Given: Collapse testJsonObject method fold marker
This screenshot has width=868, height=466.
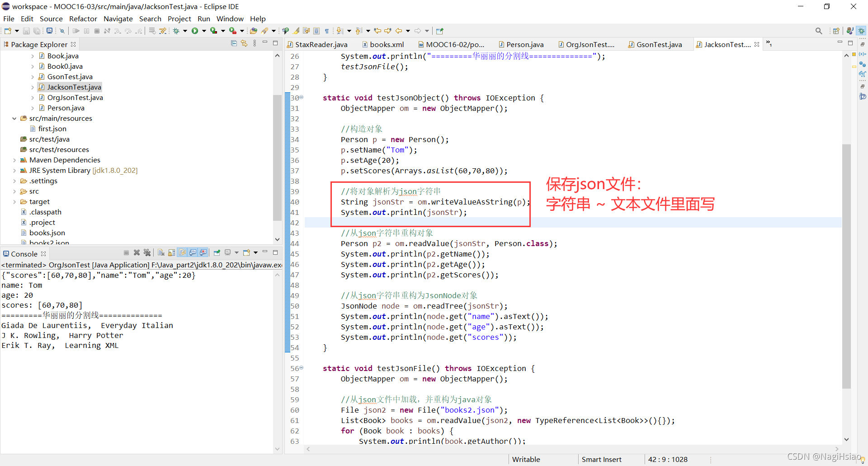Looking at the screenshot, I should [x=302, y=97].
